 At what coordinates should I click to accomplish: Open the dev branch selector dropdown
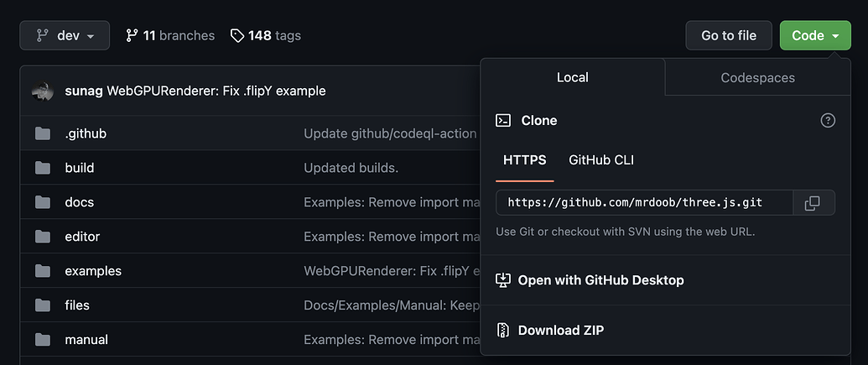point(65,35)
